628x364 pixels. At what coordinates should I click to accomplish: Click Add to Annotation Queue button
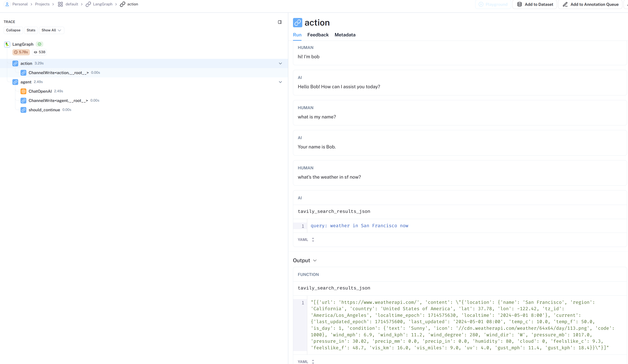[x=590, y=4]
